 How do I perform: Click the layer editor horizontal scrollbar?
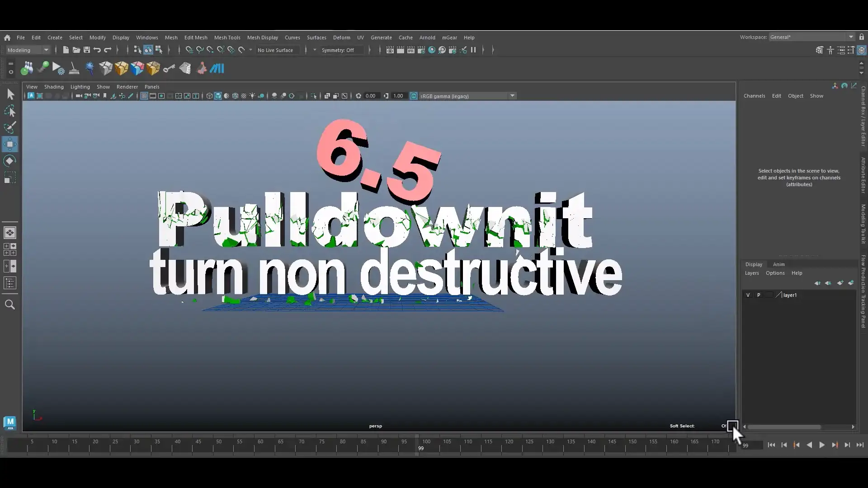pyautogui.click(x=784, y=427)
